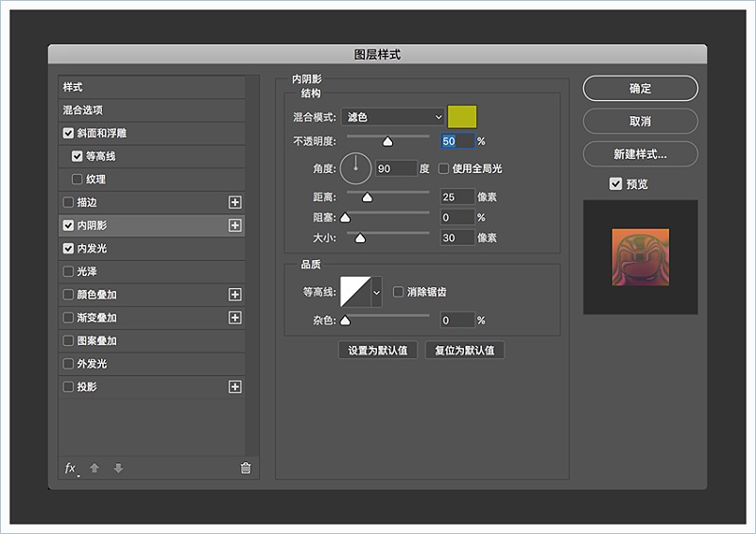Click the angle dial control

click(356, 168)
